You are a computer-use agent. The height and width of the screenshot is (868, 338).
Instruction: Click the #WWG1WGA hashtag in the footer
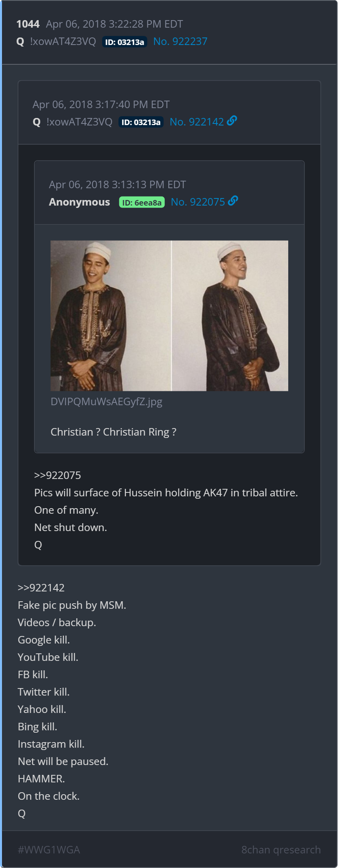point(49,850)
